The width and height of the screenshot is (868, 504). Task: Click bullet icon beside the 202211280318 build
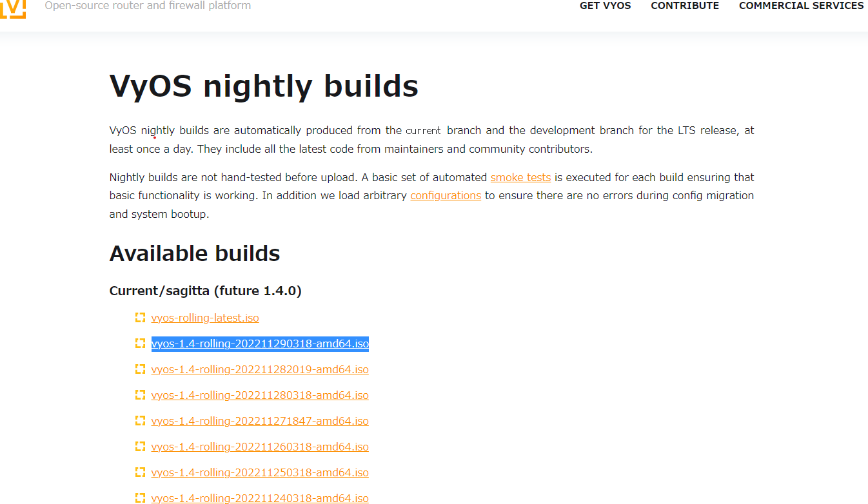coord(140,395)
